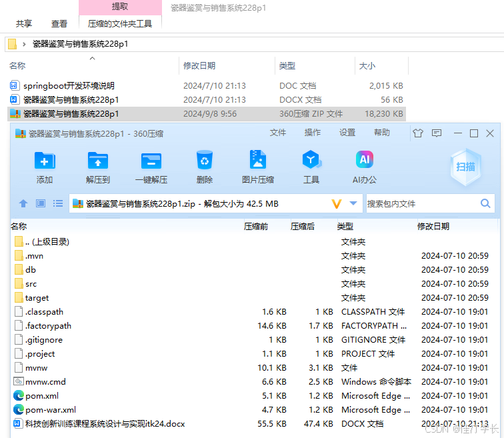The height and width of the screenshot is (438, 504).
Task: Launch the AI办公 icon
Action: (365, 159)
